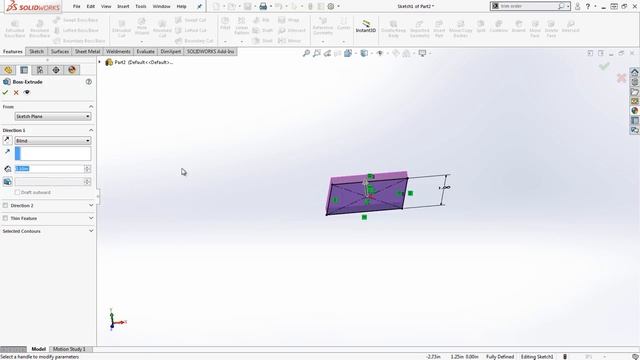
Task: Accept the Boss Extrude with green checkmark
Action: pos(5,93)
